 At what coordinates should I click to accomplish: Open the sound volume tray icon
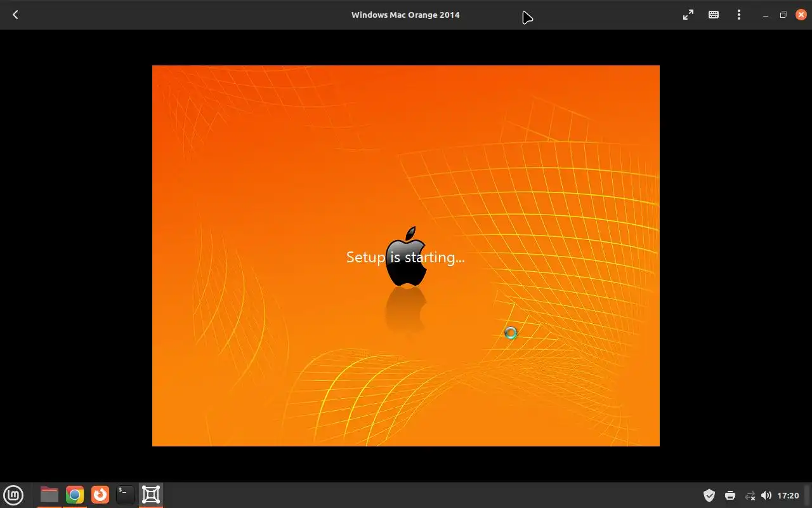coord(766,495)
